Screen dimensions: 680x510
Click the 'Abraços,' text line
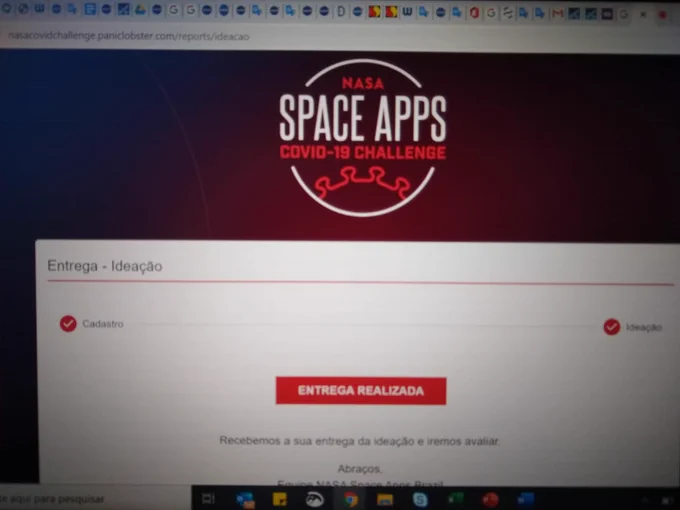(x=360, y=469)
